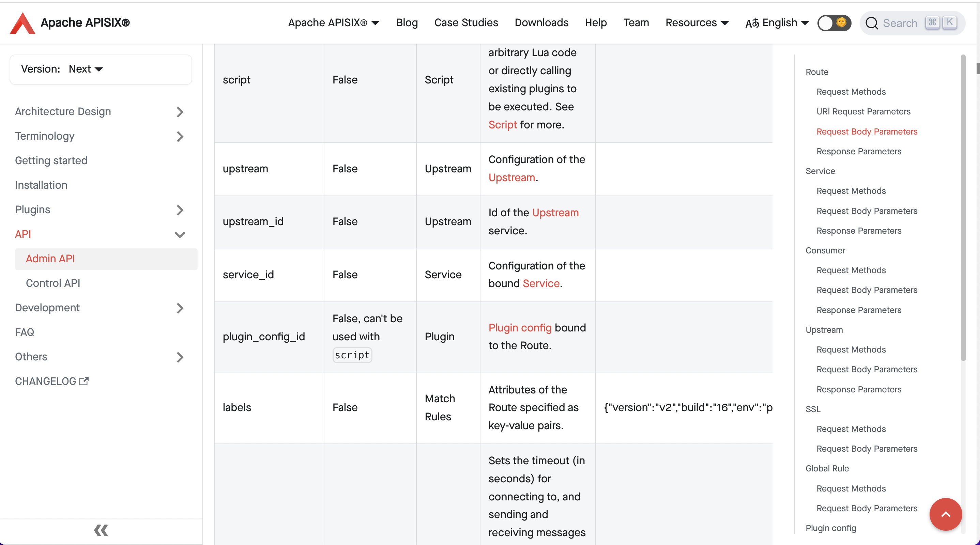
Task: Click the search magnifier icon
Action: click(x=871, y=23)
